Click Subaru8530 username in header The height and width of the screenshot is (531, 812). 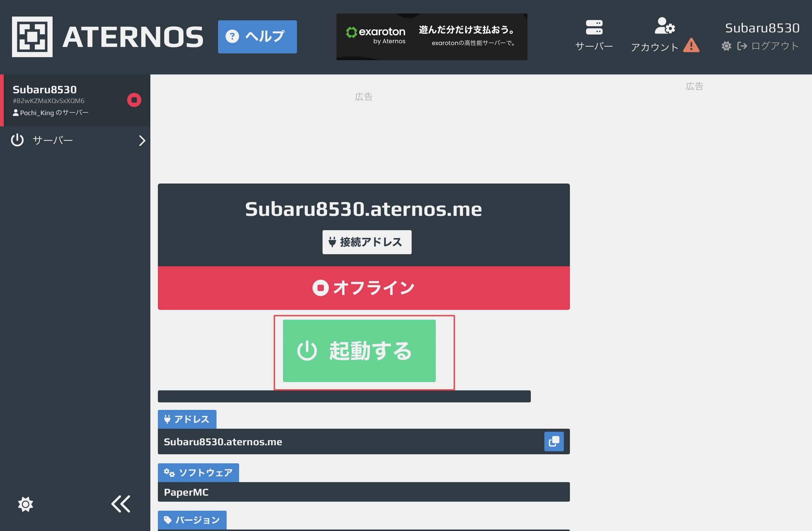point(762,28)
